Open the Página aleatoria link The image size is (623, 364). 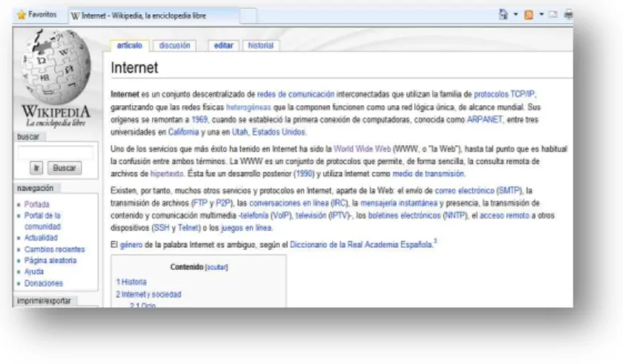tap(50, 260)
